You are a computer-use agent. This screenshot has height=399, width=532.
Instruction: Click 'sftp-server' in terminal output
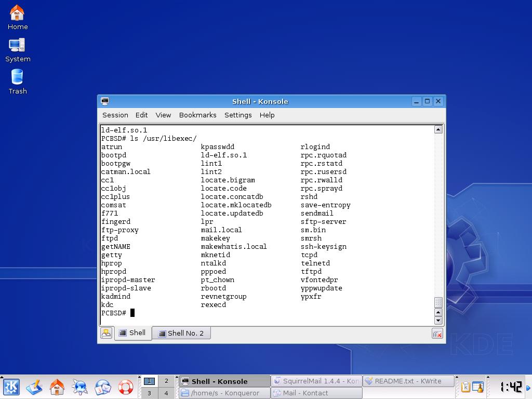pyautogui.click(x=323, y=222)
